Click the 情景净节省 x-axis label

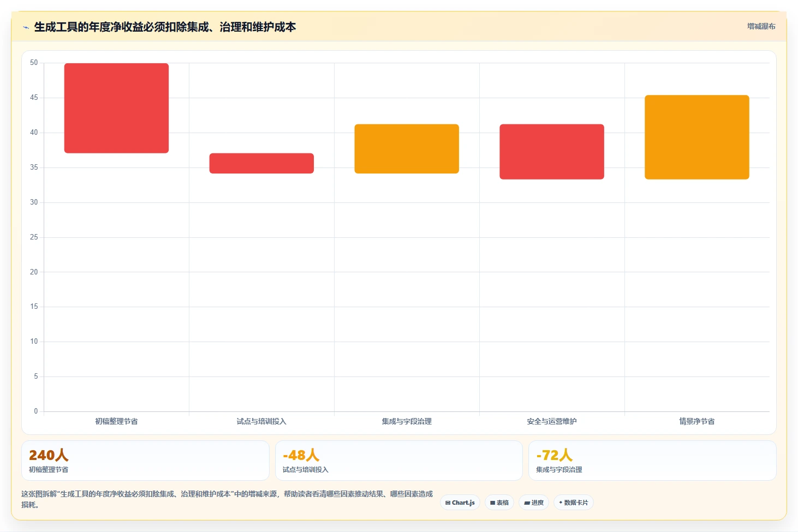click(697, 421)
